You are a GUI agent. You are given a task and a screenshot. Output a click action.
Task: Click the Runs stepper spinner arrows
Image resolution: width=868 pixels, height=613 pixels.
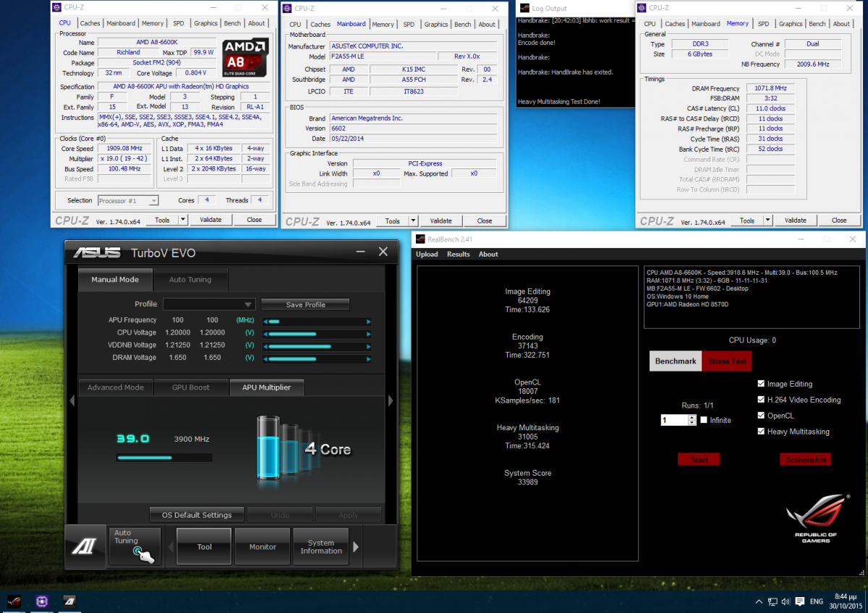coord(692,420)
